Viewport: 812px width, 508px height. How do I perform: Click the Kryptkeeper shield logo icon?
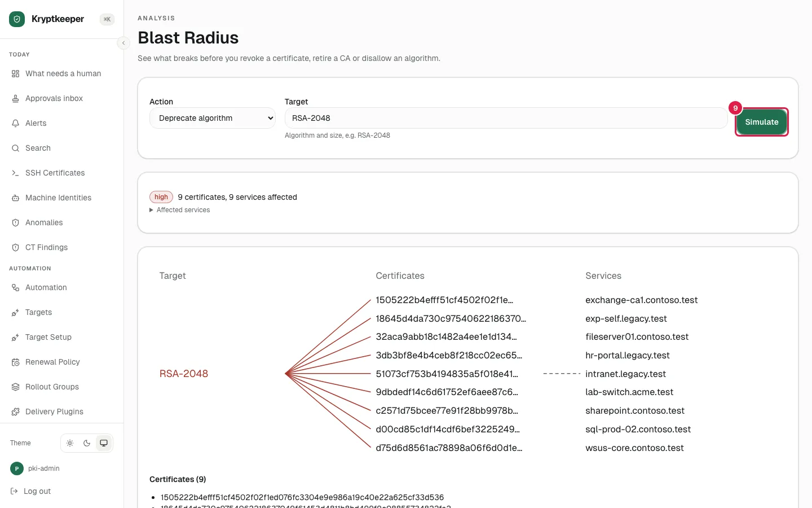coord(17,19)
